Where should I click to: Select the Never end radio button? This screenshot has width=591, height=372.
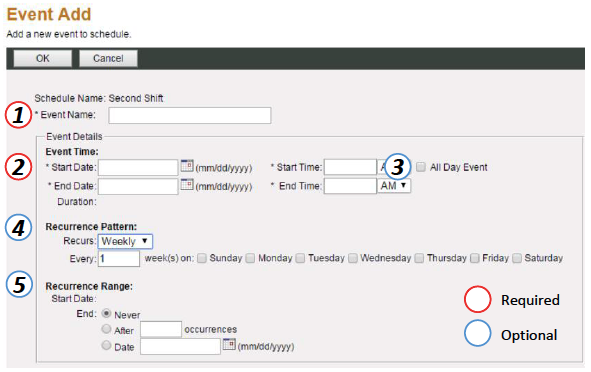click(107, 314)
